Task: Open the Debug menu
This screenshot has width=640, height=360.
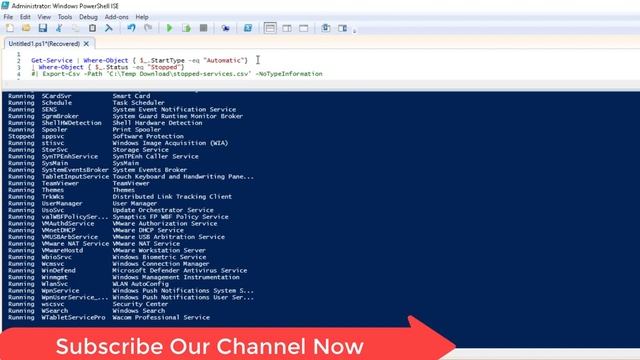Action: [88, 17]
